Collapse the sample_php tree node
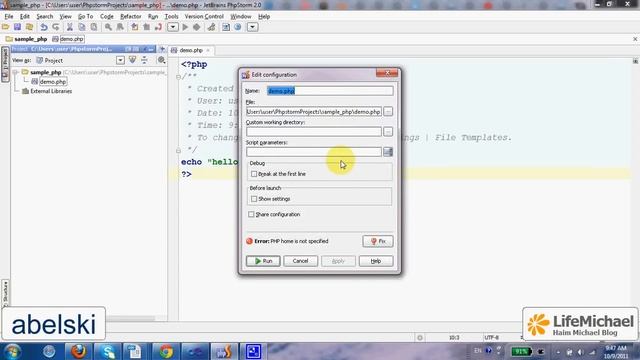Viewport: 640px width, 360px height. point(15,72)
